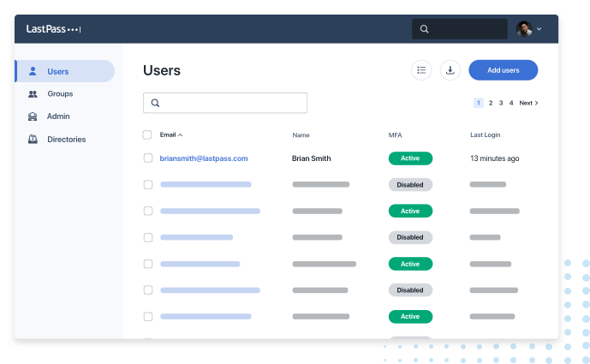Go to Next page of users

point(528,103)
